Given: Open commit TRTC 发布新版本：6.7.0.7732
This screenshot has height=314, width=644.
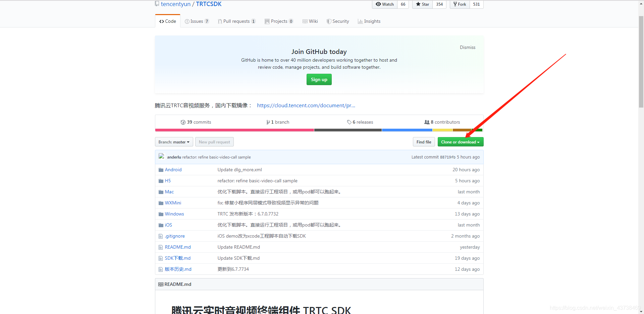Looking at the screenshot, I should tap(248, 214).
